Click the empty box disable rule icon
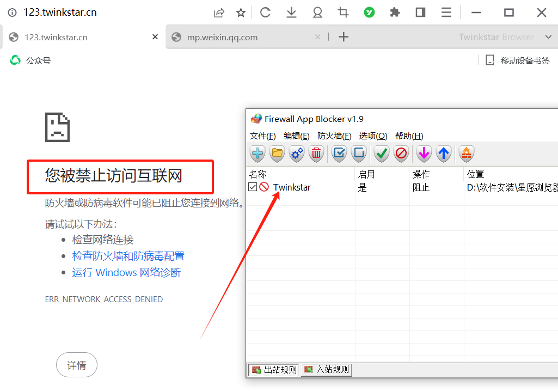The image size is (558, 392). (359, 154)
